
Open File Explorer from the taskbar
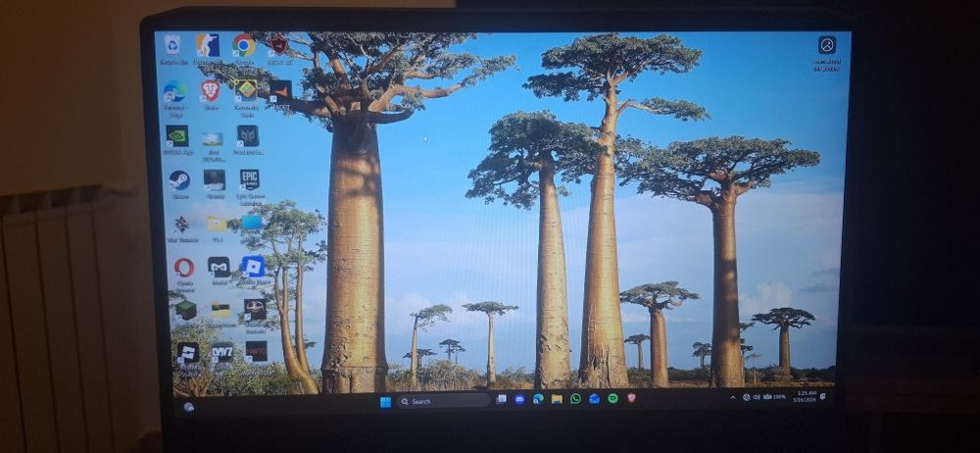557,399
